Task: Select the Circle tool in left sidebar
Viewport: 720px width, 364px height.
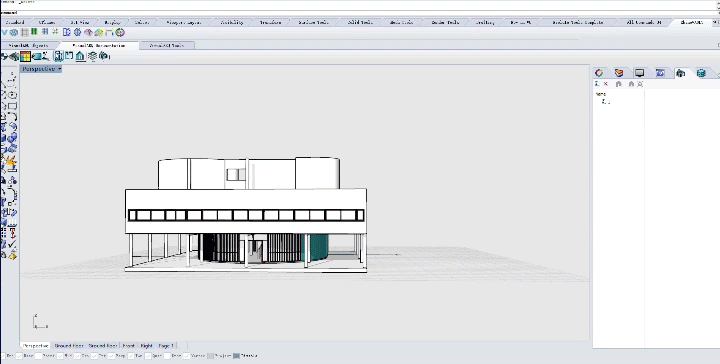Action: click(x=12, y=95)
